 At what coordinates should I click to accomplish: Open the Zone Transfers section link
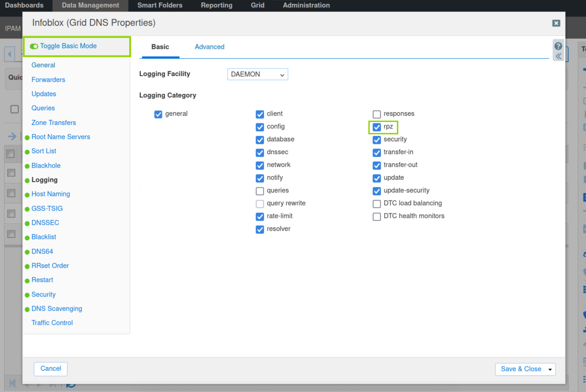point(53,122)
